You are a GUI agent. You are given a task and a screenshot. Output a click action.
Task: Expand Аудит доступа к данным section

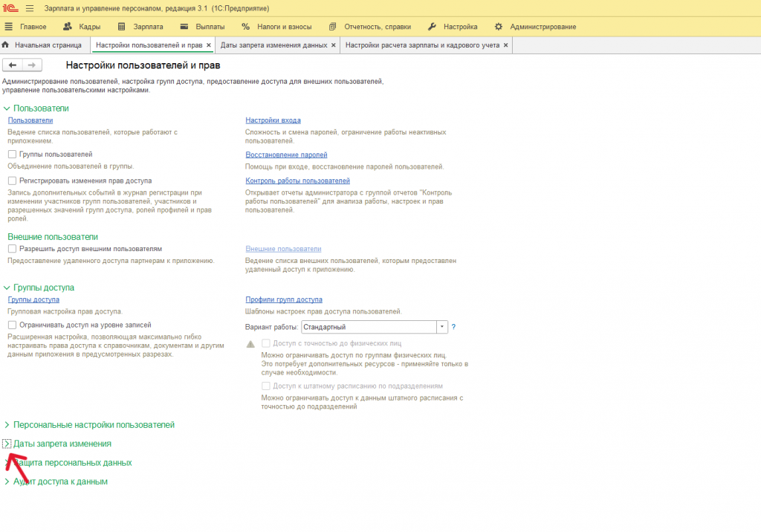pos(7,481)
